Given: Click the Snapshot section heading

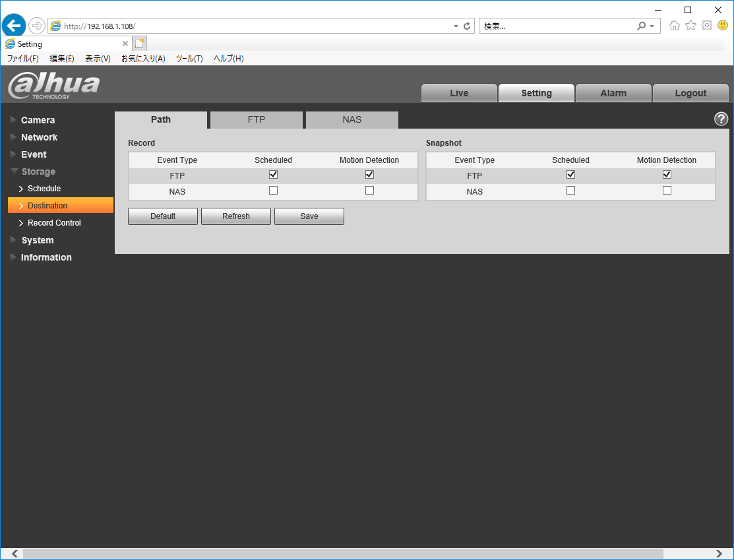Looking at the screenshot, I should click(x=444, y=143).
